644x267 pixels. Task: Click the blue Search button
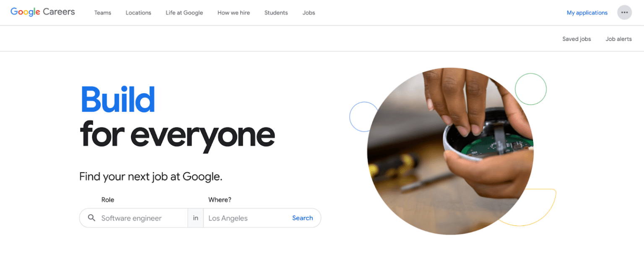[x=303, y=218]
